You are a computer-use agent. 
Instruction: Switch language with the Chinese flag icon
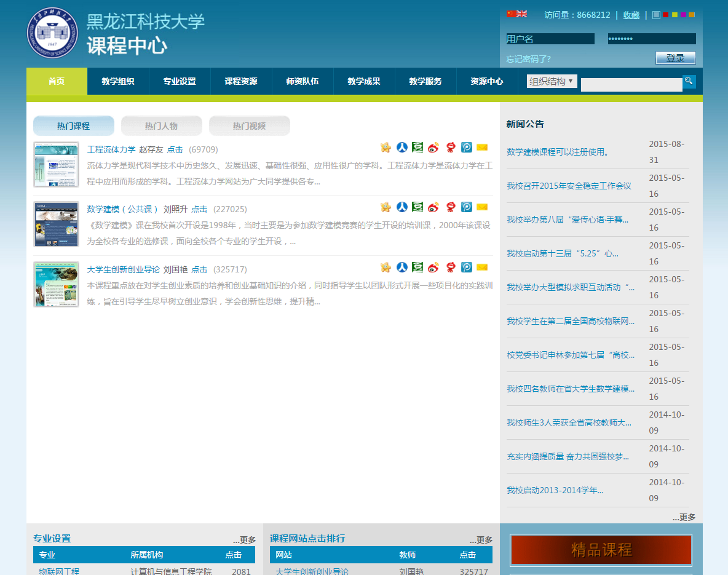pyautogui.click(x=511, y=14)
